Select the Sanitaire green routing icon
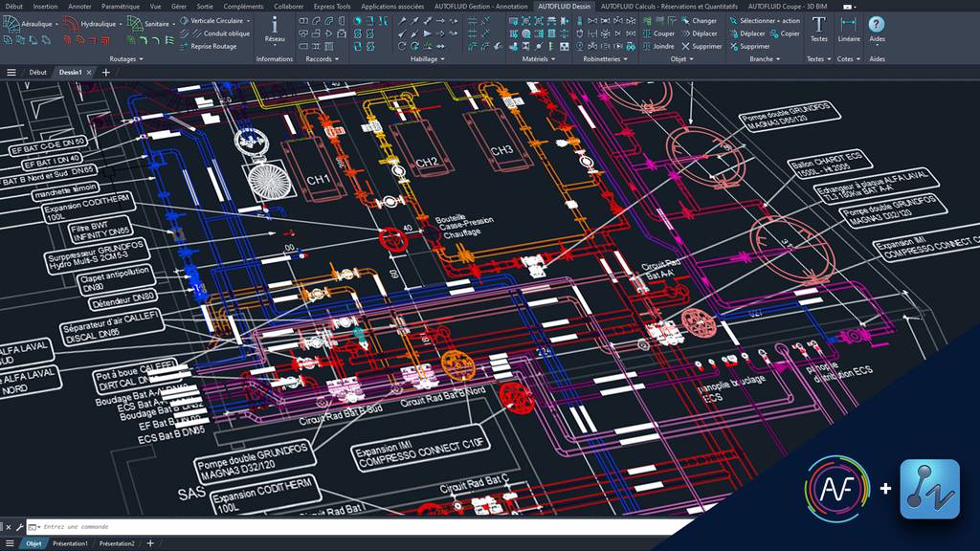Viewport: 980px width, 551px height. point(134,24)
